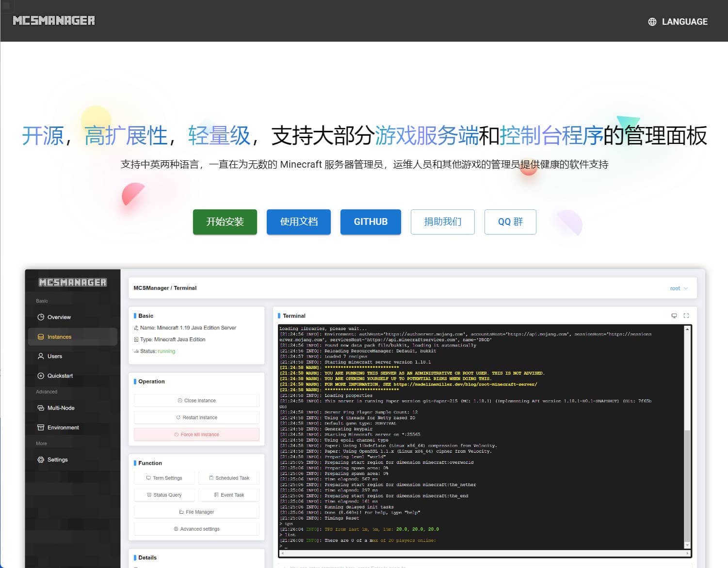Expand the root user dropdown
The image size is (728, 568).
[x=679, y=288]
